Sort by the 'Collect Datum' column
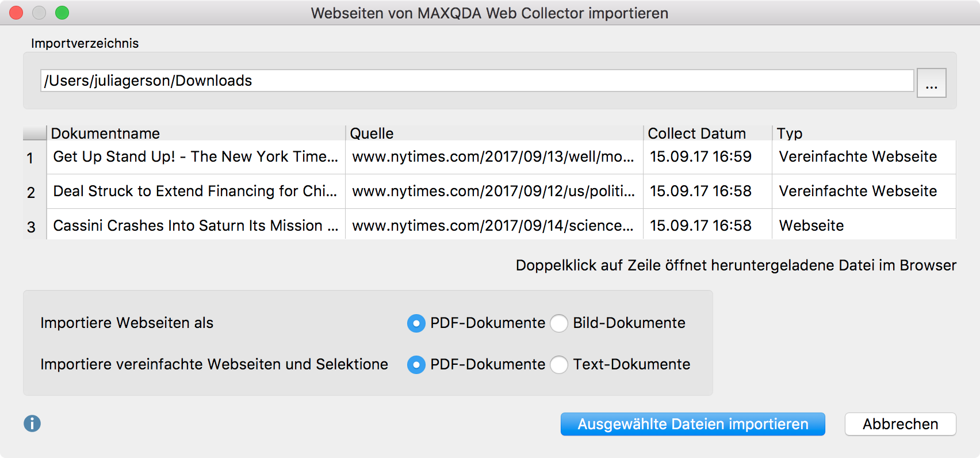 [696, 133]
